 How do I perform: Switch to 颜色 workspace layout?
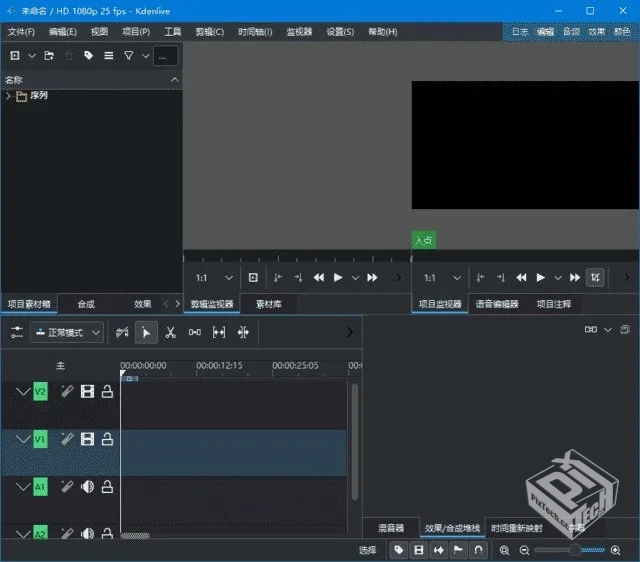[622, 32]
